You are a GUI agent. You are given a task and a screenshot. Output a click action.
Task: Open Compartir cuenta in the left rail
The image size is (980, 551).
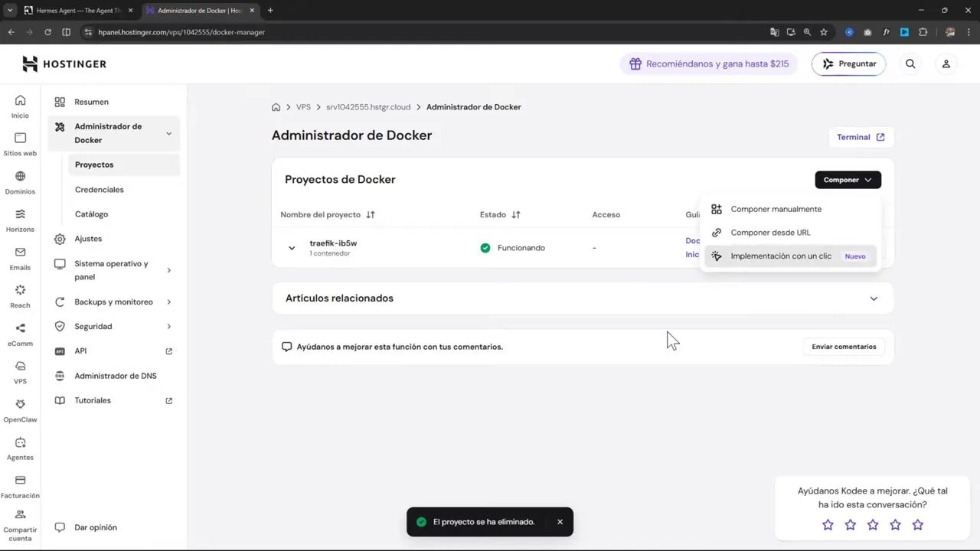[x=20, y=525]
